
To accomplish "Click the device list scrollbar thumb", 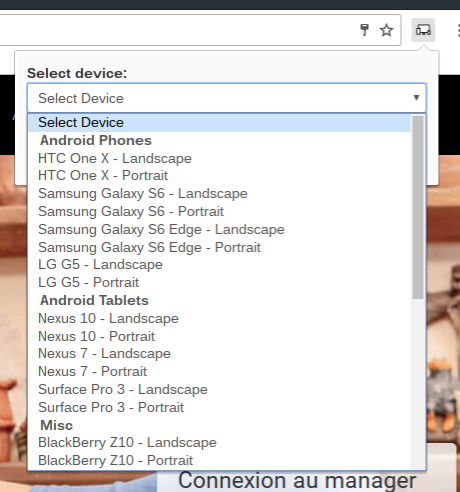I will click(418, 207).
